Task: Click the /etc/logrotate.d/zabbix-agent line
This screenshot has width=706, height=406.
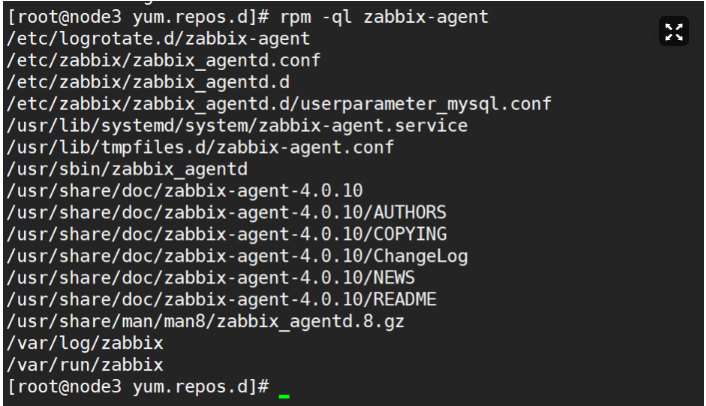Action: coord(158,39)
